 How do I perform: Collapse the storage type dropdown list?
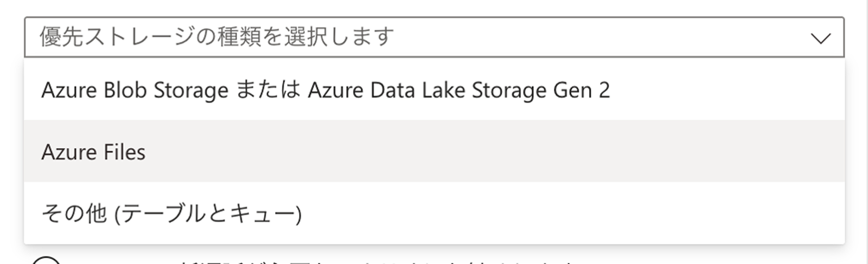pos(820,38)
